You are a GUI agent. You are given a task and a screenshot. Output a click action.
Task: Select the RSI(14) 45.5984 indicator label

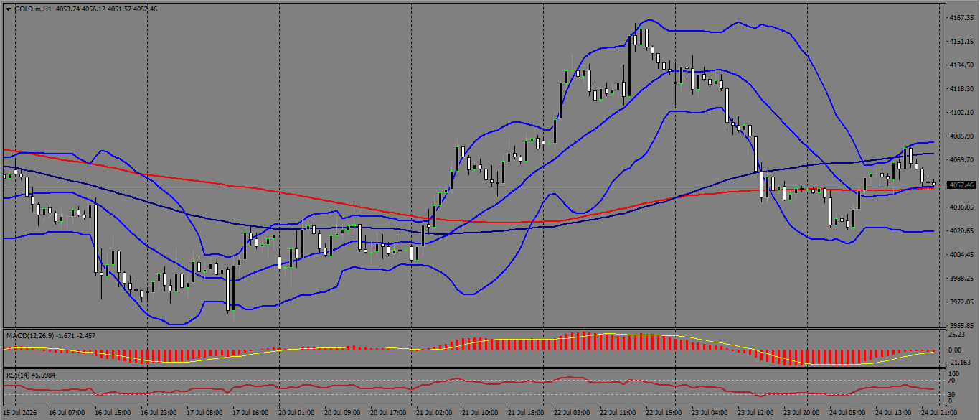pos(32,375)
